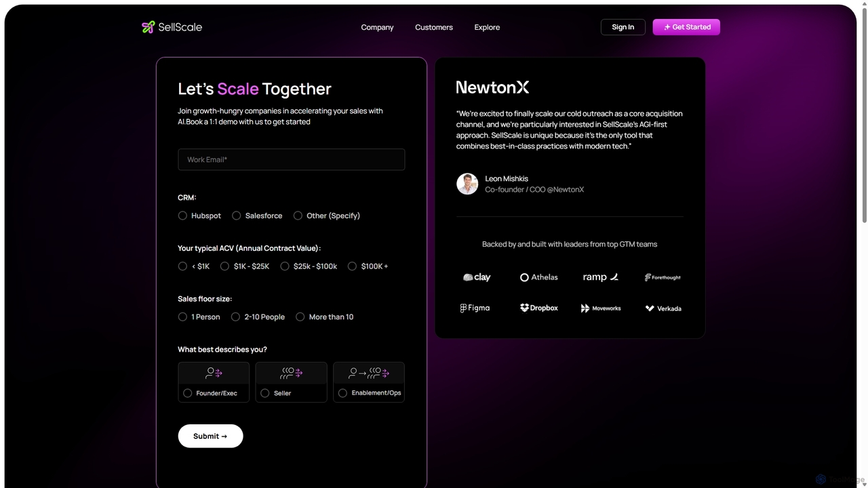This screenshot has height=488, width=868.
Task: Choose Other (Specify) CRM option
Action: [298, 216]
